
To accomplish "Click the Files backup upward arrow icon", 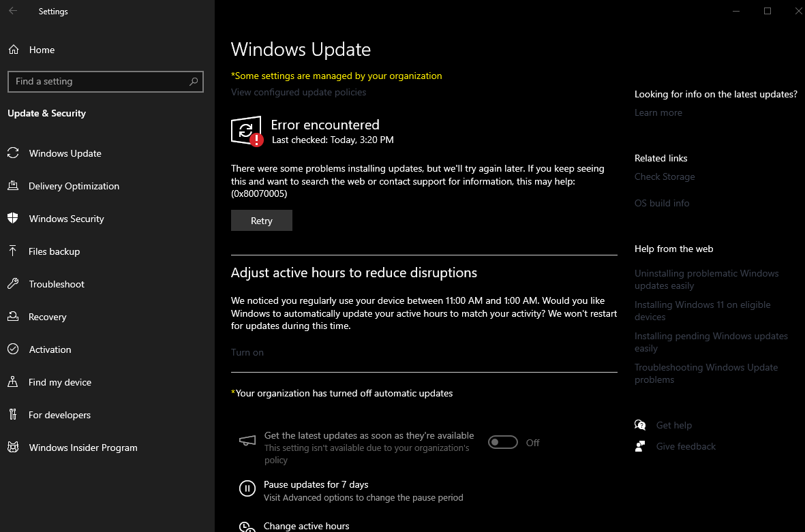I will (14, 251).
